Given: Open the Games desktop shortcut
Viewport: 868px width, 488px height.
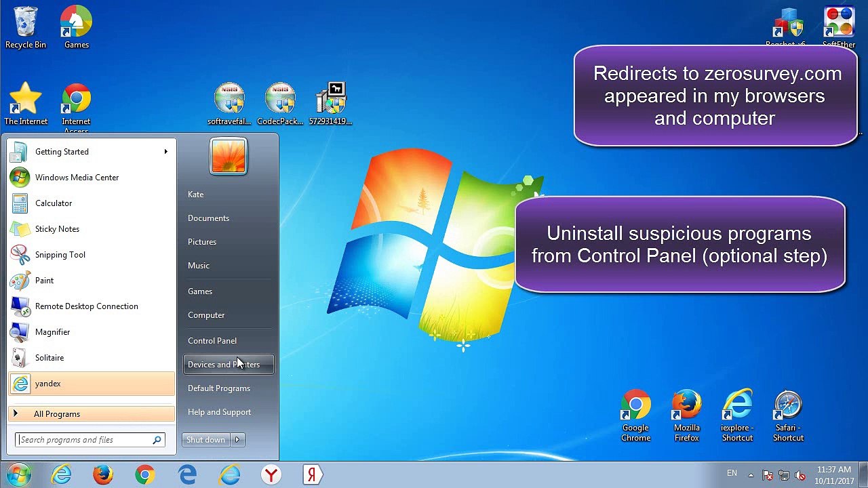Looking at the screenshot, I should (77, 27).
